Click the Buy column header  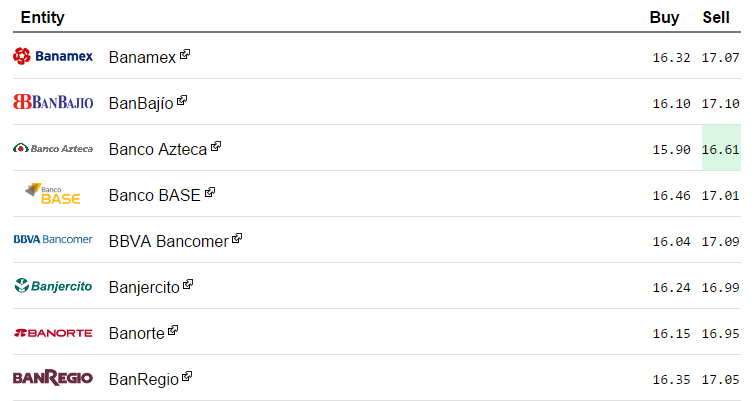point(664,17)
